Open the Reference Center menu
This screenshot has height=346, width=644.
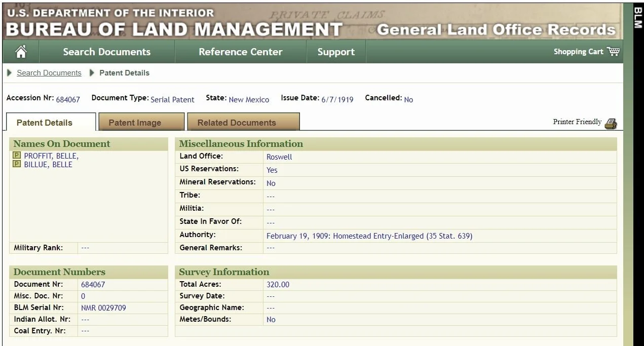tap(241, 52)
